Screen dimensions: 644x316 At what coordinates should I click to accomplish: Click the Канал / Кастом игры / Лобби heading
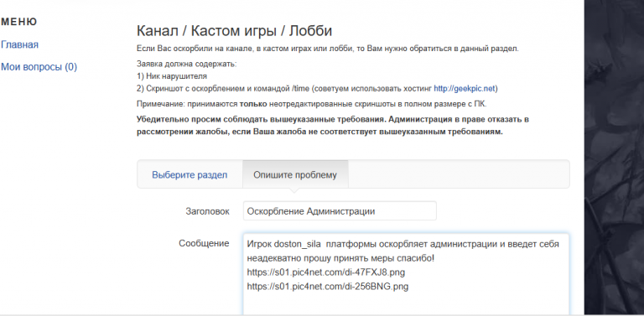tap(234, 31)
